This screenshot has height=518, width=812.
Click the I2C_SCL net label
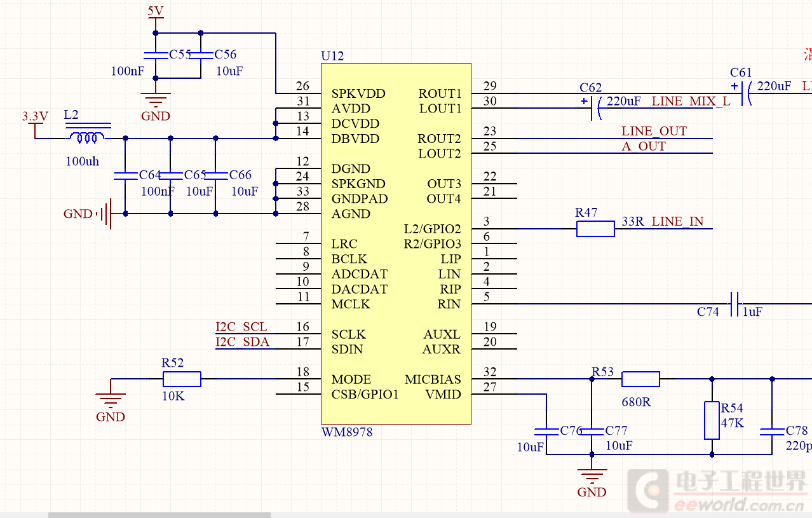coord(242,327)
